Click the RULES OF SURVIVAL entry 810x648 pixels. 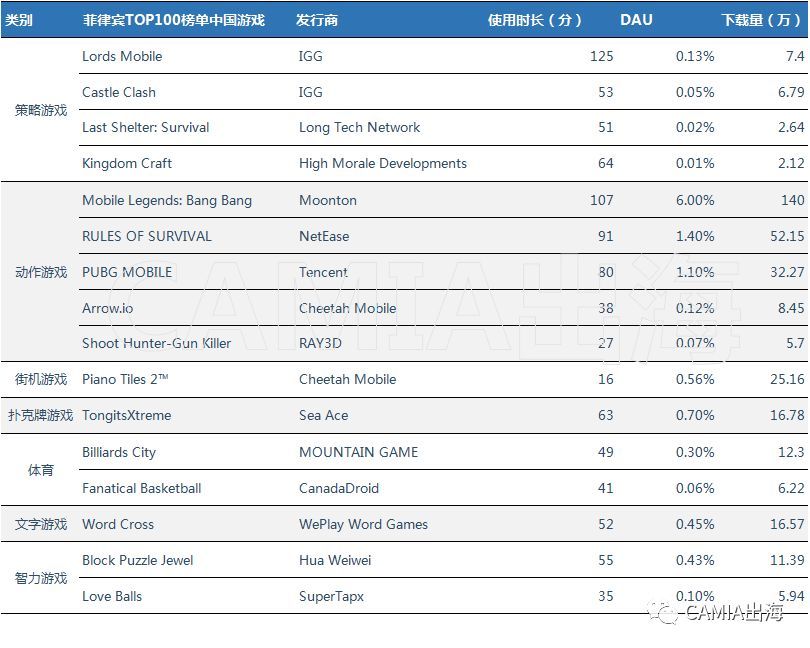pos(147,236)
